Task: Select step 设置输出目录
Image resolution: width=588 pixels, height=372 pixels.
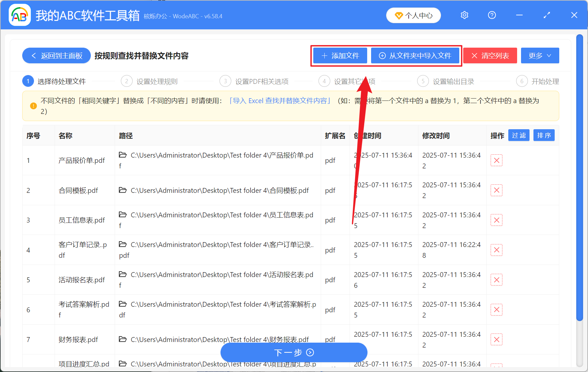Action: (x=453, y=81)
